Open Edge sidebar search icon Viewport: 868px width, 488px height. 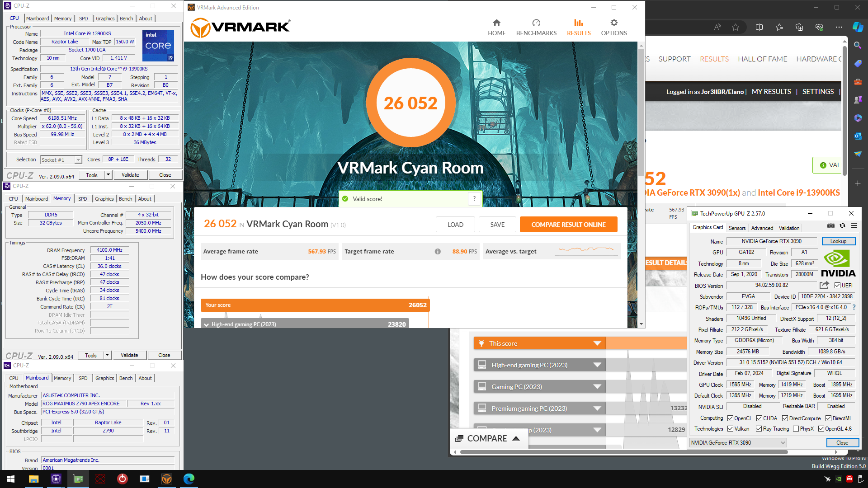click(858, 45)
